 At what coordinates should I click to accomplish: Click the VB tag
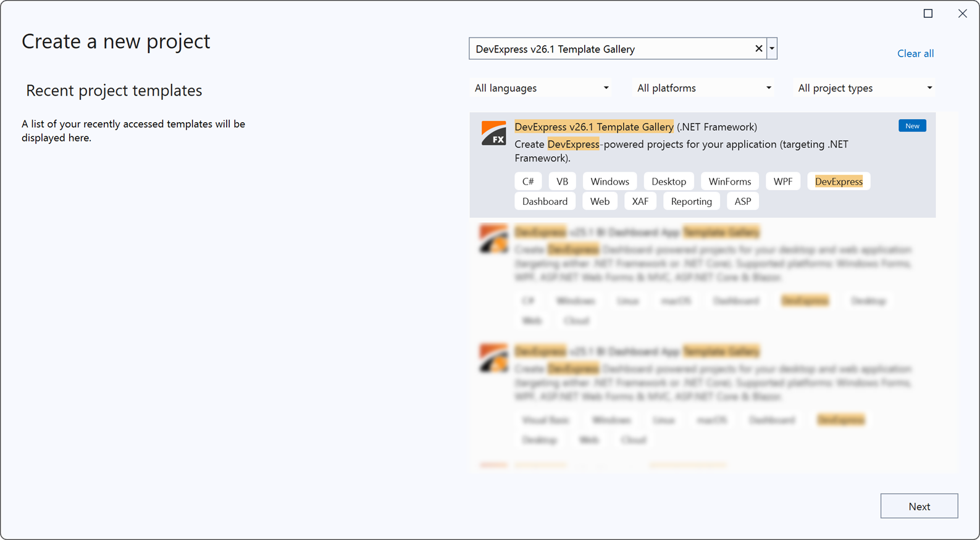(562, 181)
